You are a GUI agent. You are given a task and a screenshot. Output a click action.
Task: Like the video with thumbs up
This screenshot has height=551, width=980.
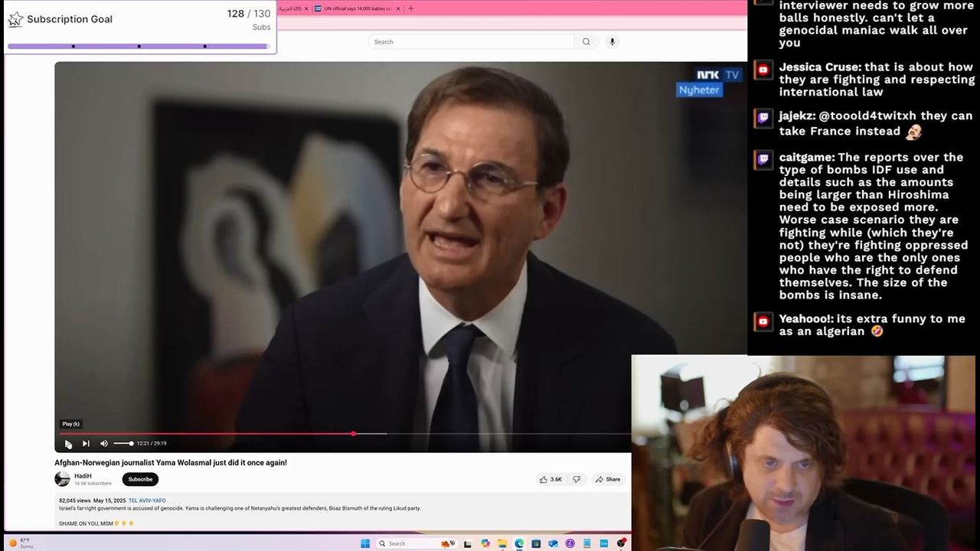[x=550, y=480]
